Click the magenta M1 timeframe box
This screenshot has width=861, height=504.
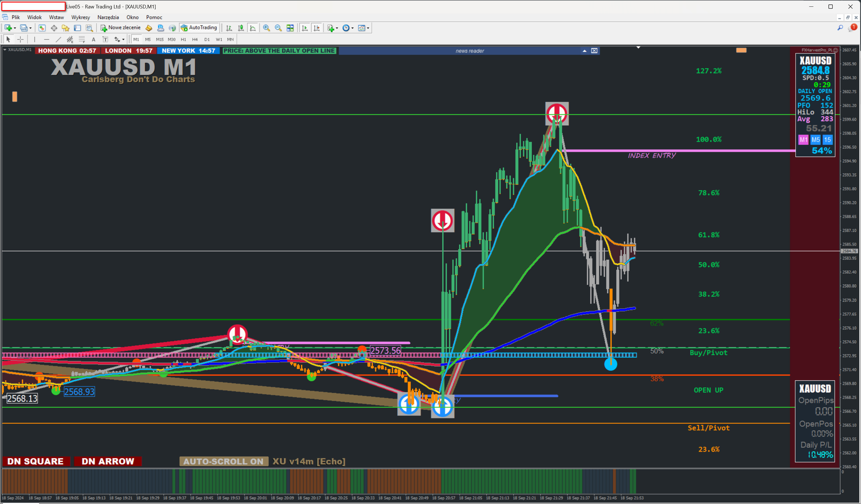pyautogui.click(x=803, y=140)
